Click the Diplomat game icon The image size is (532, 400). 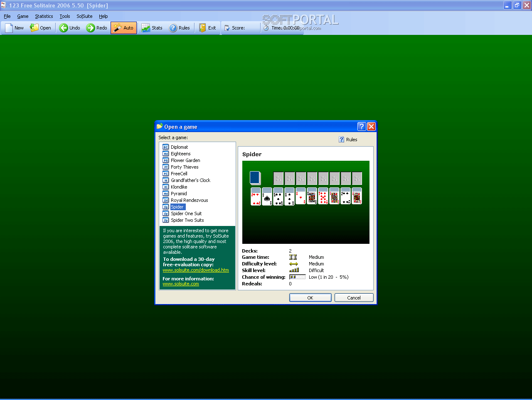[x=165, y=147]
